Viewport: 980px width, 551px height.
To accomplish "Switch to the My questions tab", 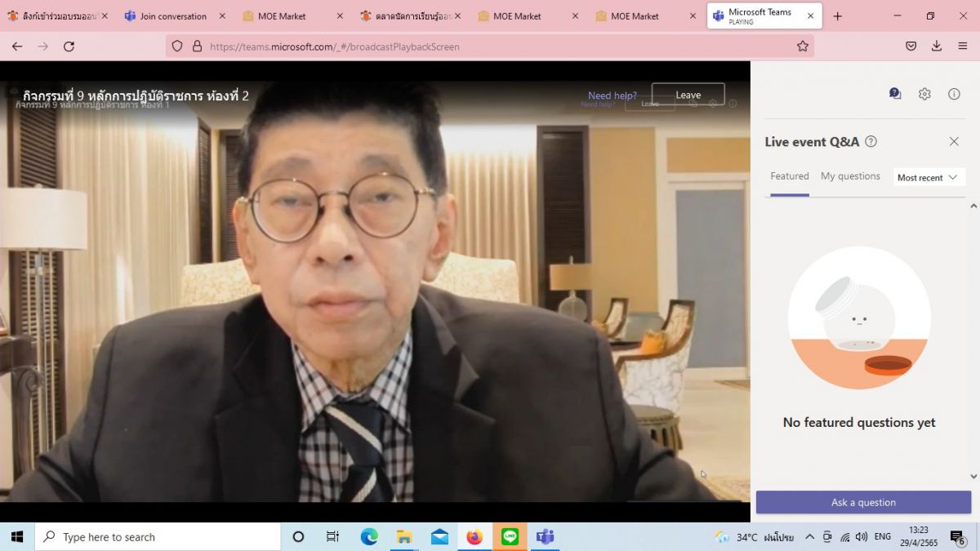I will (850, 176).
